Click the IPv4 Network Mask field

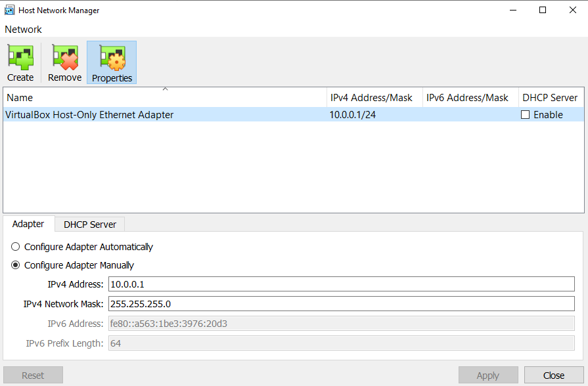(341, 303)
